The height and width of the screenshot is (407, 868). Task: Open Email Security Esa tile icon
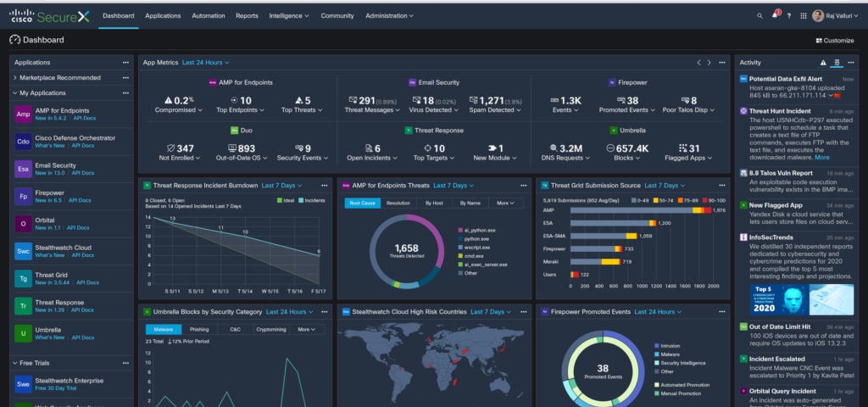[x=23, y=169]
